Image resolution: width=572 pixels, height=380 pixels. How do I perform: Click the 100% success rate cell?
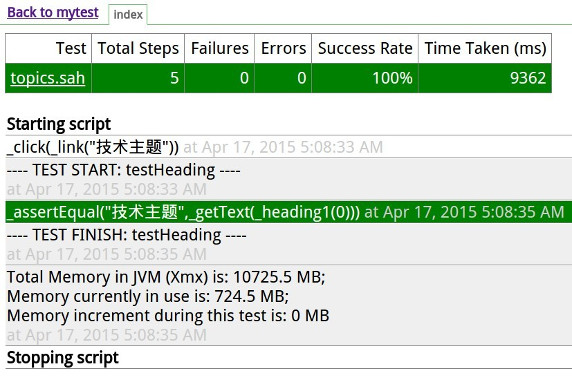coord(365,78)
